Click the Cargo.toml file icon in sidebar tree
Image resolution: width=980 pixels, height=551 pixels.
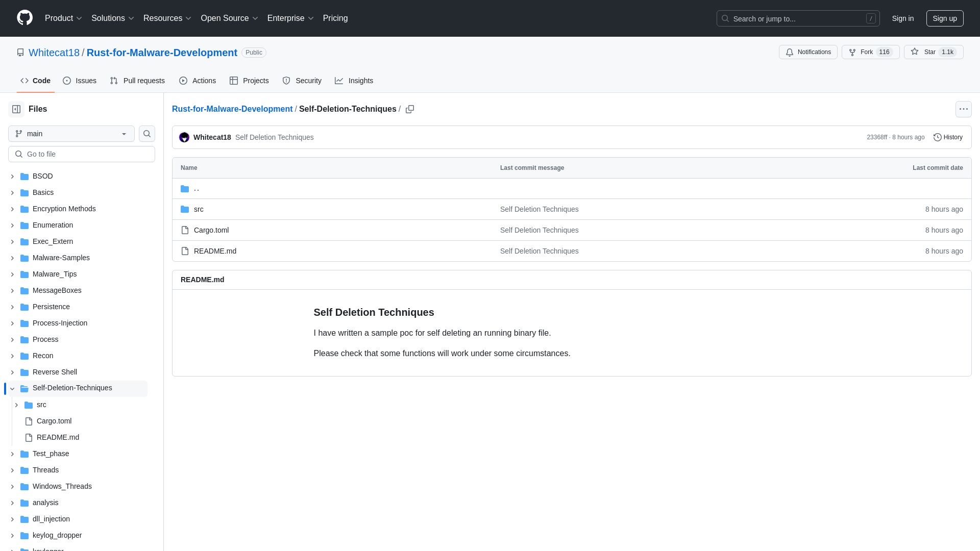point(29,421)
